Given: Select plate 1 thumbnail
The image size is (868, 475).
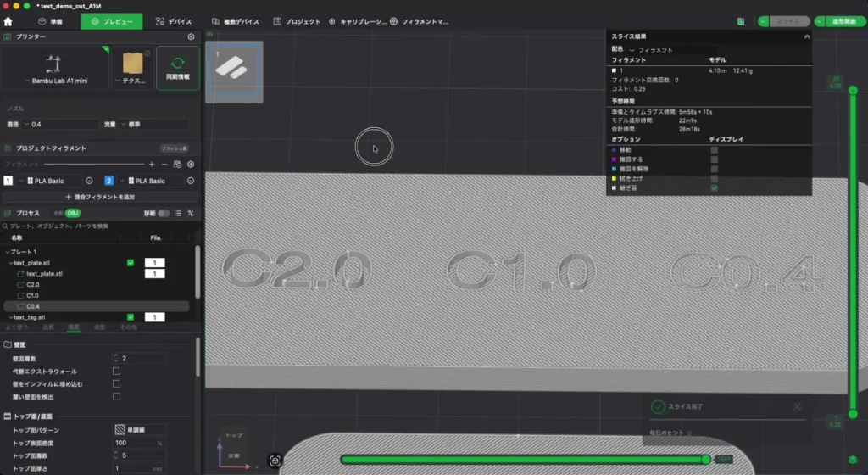Looking at the screenshot, I should tap(234, 71).
